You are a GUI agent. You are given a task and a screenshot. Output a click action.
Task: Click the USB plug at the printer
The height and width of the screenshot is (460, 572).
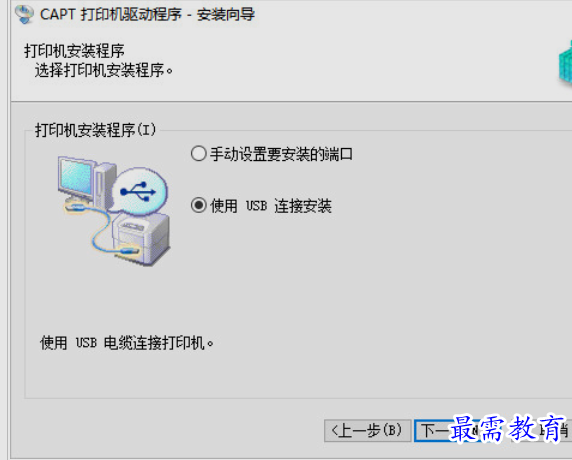tap(128, 251)
